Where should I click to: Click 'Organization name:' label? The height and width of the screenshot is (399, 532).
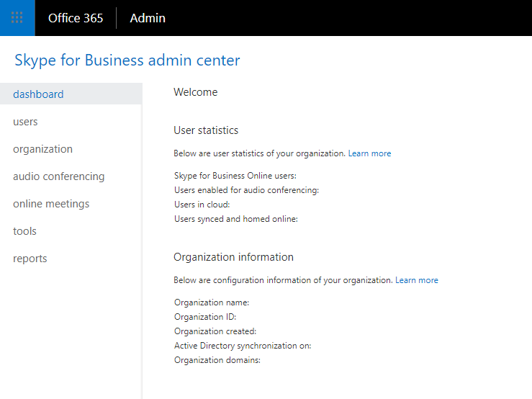(212, 302)
